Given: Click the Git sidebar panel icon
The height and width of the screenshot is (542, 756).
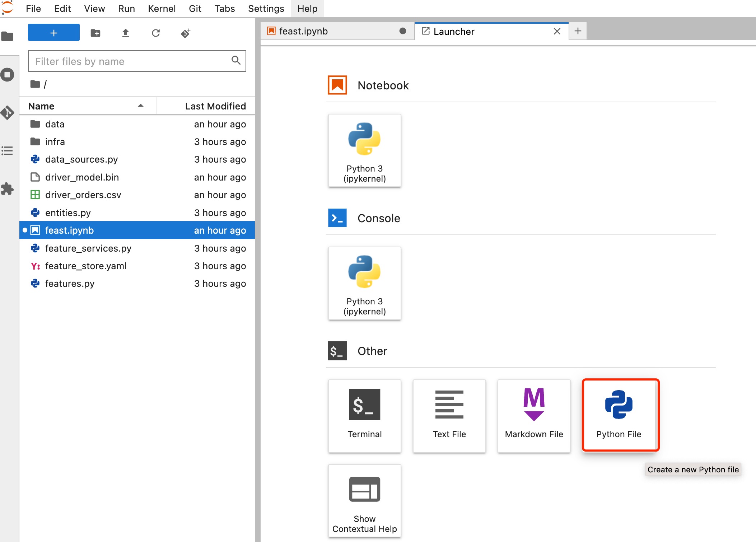Looking at the screenshot, I should pos(8,112).
